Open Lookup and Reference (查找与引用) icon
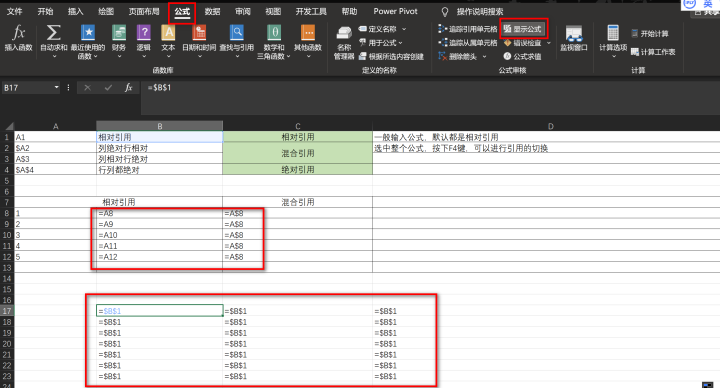 point(236,33)
